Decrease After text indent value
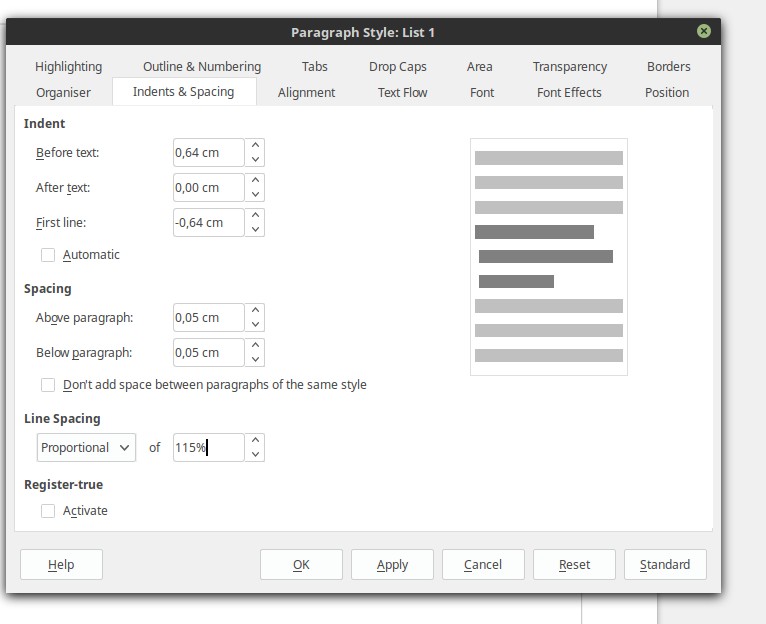The height and width of the screenshot is (624, 766). point(255,194)
